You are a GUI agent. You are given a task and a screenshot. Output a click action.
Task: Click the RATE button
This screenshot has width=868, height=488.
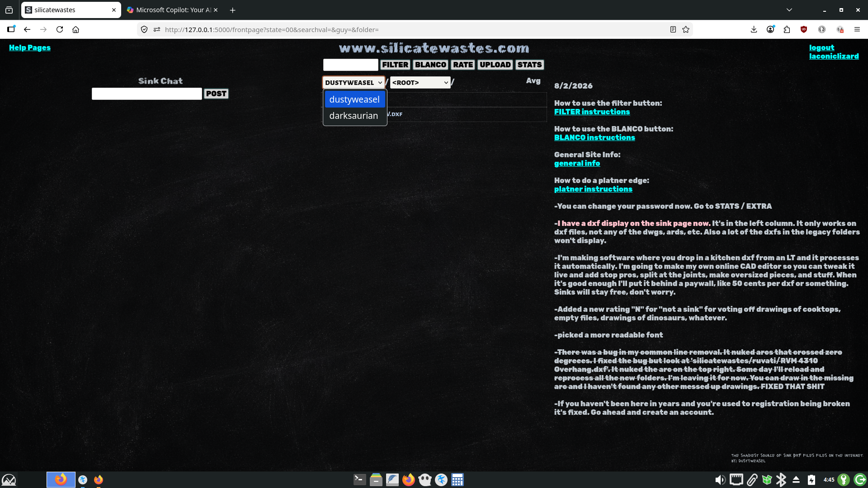463,65
